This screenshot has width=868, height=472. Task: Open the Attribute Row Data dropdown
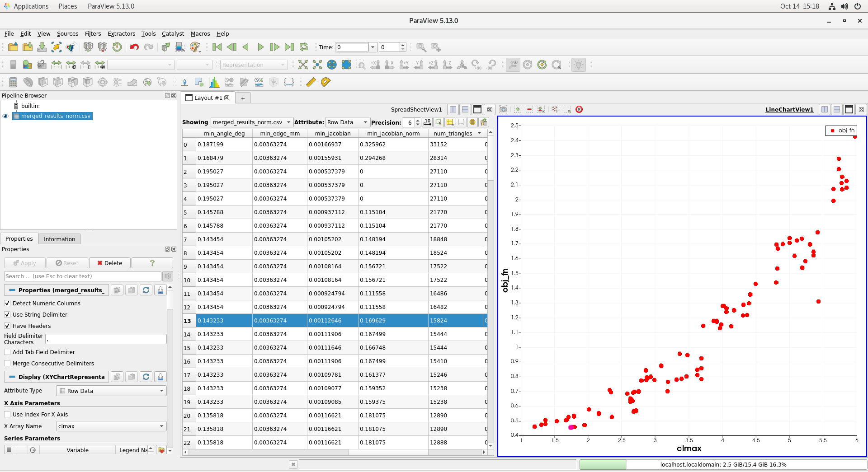tap(347, 122)
